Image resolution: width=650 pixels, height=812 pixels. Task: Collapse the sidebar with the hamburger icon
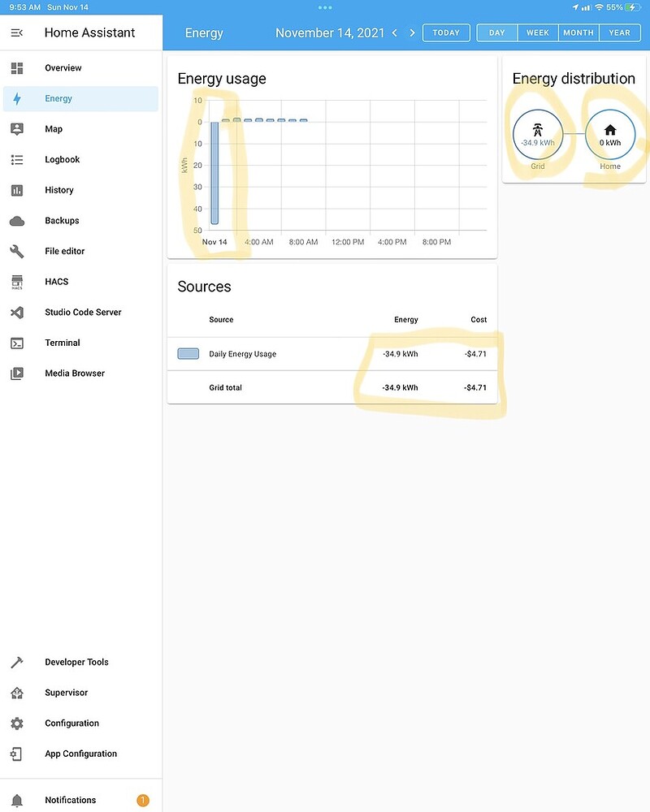(18, 32)
